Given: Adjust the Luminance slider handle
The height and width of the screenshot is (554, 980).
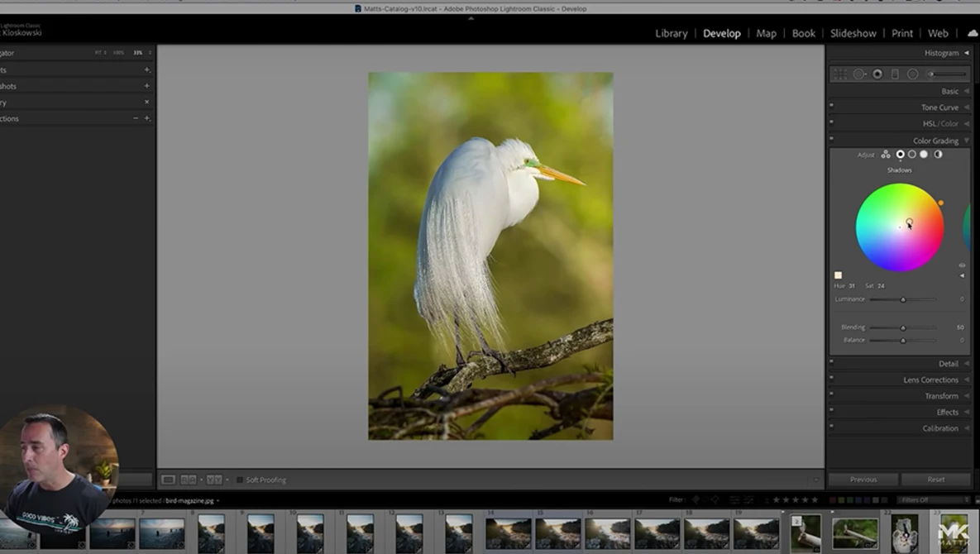Looking at the screenshot, I should (903, 300).
